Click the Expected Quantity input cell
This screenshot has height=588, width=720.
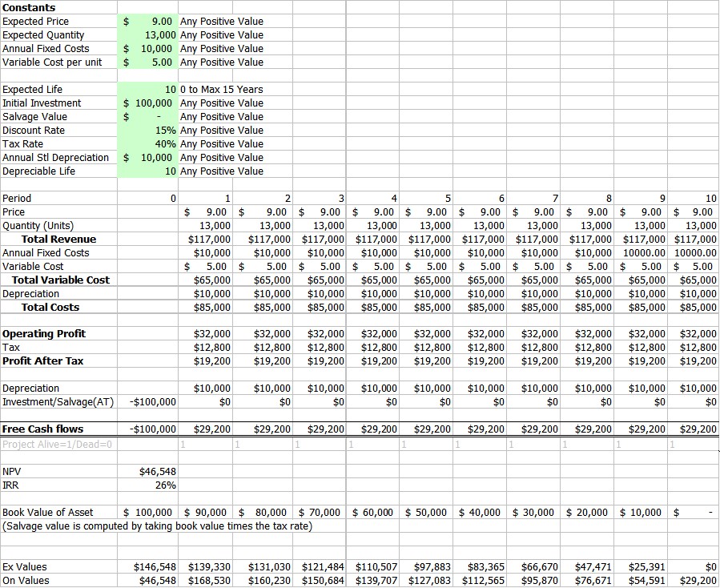(147, 35)
